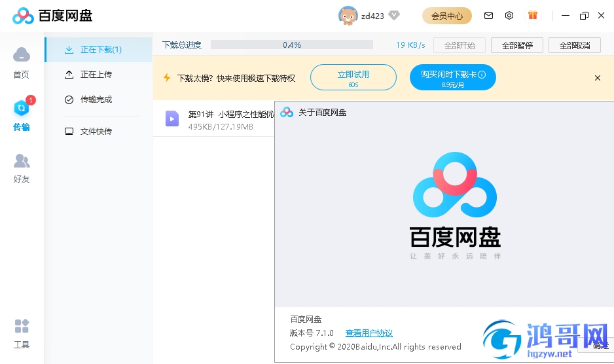Click the zd423 username
Viewport: 614px width, 364px height.
coord(372,16)
